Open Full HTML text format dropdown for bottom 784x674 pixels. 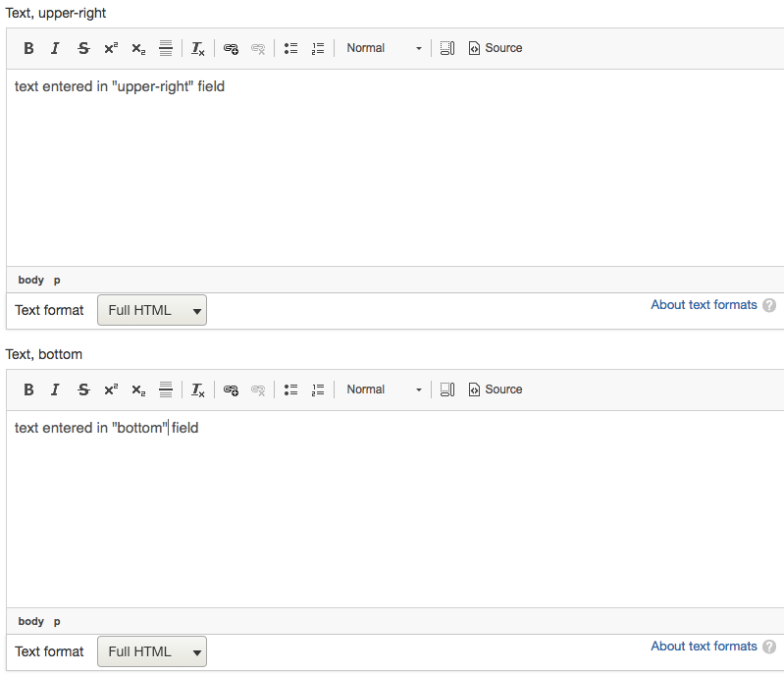(x=152, y=652)
